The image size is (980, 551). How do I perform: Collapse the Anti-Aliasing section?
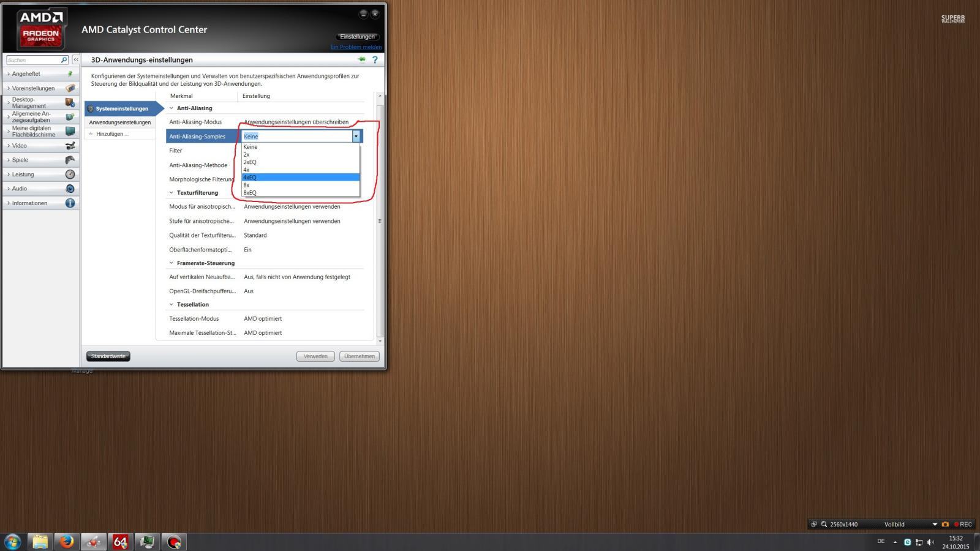[x=171, y=108]
